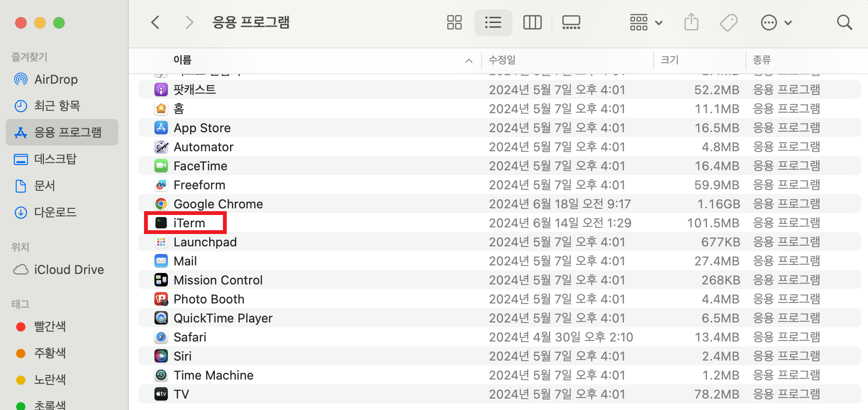Select the Mail app icon
Viewport: 868px width, 410px height.
(x=161, y=261)
